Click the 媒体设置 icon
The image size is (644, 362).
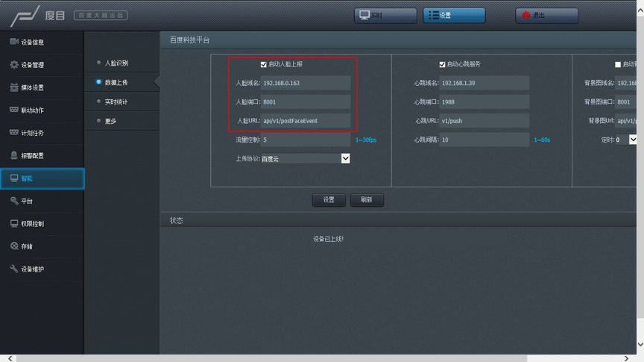point(14,87)
